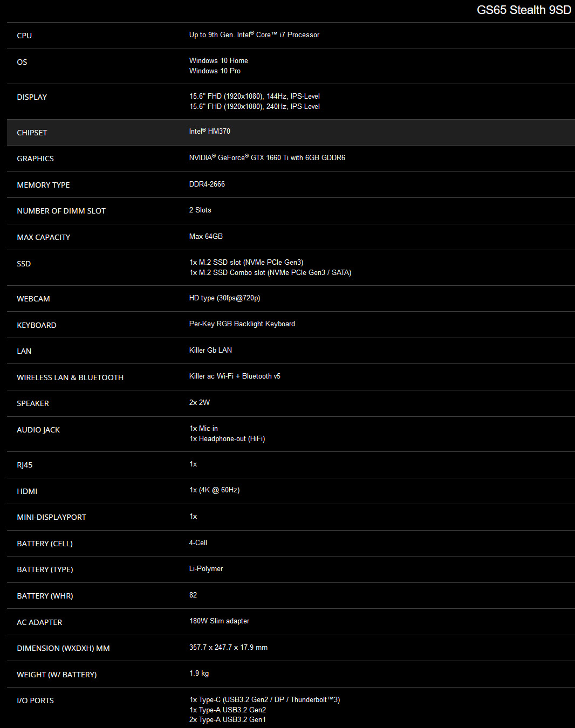The height and width of the screenshot is (728, 575).
Task: Select the WIRELESS LAN & BLUETOOTH label
Action: tap(70, 377)
